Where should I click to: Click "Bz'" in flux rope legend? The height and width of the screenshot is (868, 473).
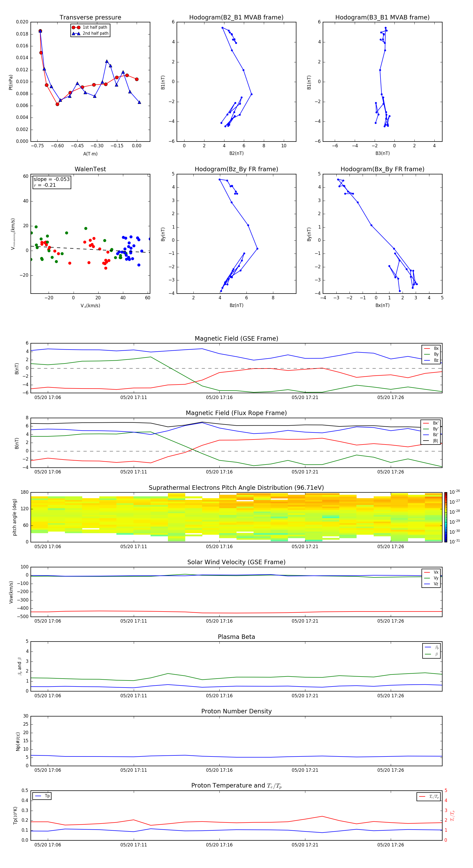click(431, 435)
